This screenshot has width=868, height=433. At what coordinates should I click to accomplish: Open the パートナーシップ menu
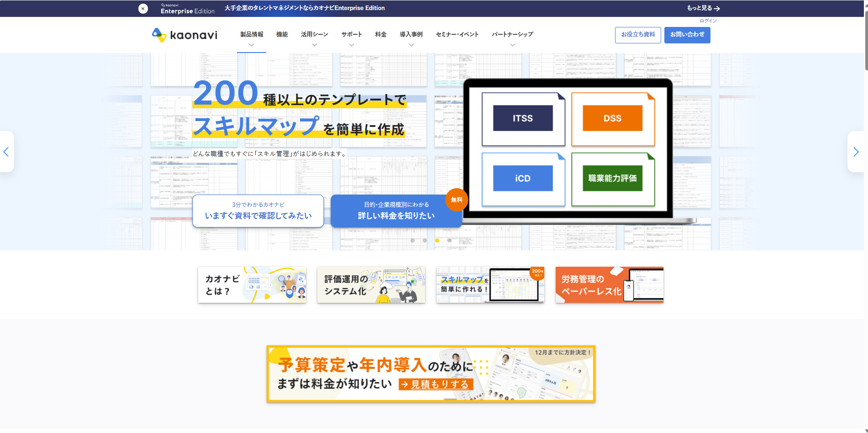coord(512,34)
